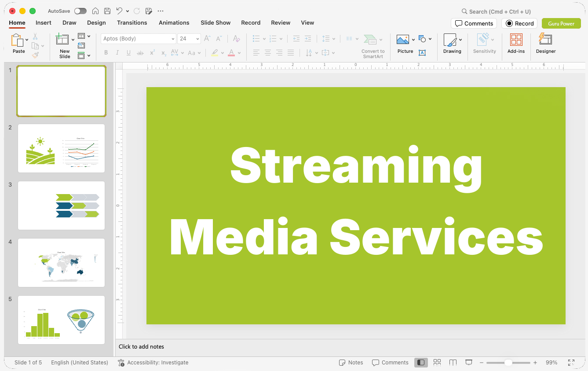Toggle the AutoSave switch
Viewport: 588px width, 371px height.
tap(80, 11)
